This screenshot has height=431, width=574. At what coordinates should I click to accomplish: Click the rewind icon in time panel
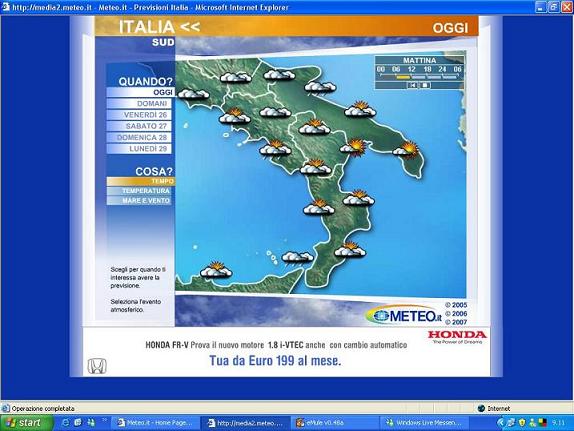(x=413, y=85)
